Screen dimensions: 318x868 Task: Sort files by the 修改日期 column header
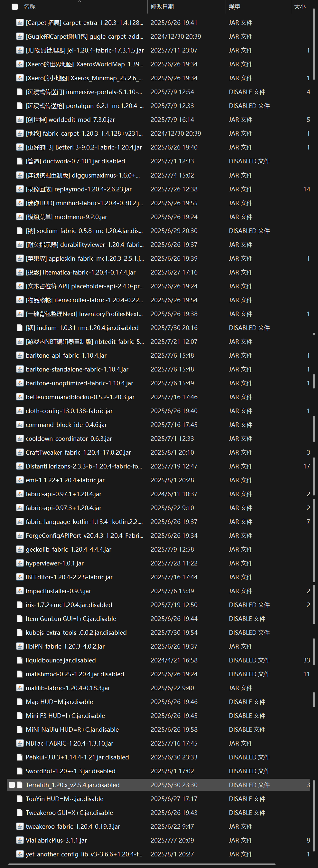(162, 7)
